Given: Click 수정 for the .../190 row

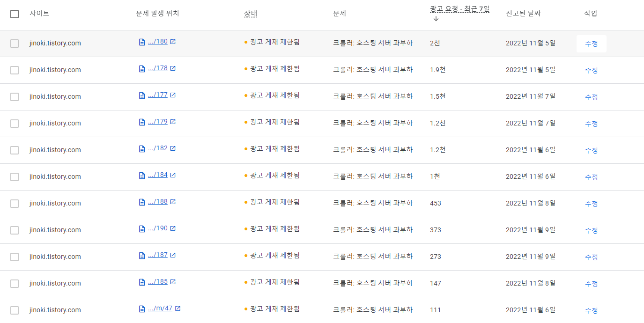Looking at the screenshot, I should (x=591, y=230).
